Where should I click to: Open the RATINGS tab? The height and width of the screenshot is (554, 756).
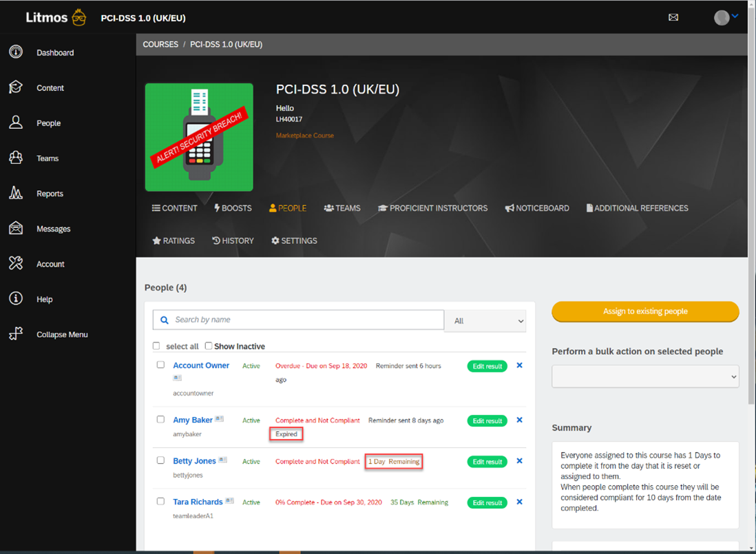(x=174, y=240)
